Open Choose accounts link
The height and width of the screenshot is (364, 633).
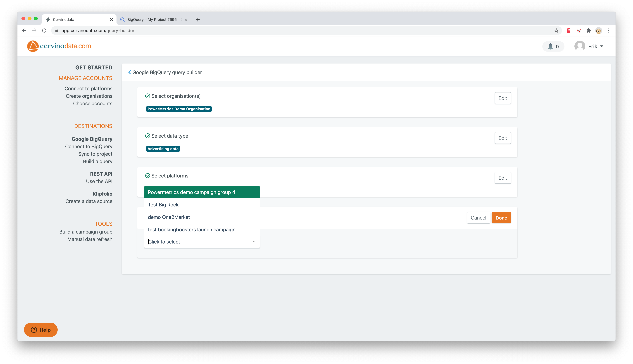coord(93,104)
